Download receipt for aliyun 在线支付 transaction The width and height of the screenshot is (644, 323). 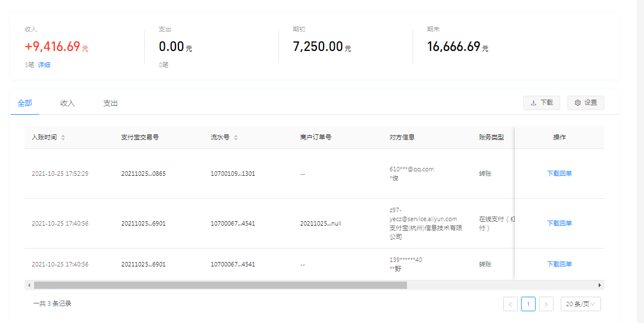click(x=559, y=223)
